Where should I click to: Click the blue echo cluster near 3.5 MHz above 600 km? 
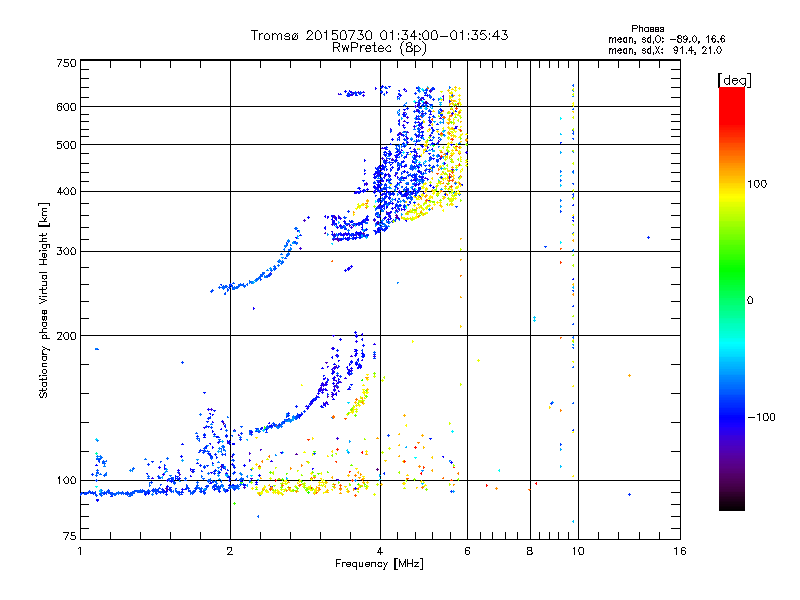[x=352, y=93]
